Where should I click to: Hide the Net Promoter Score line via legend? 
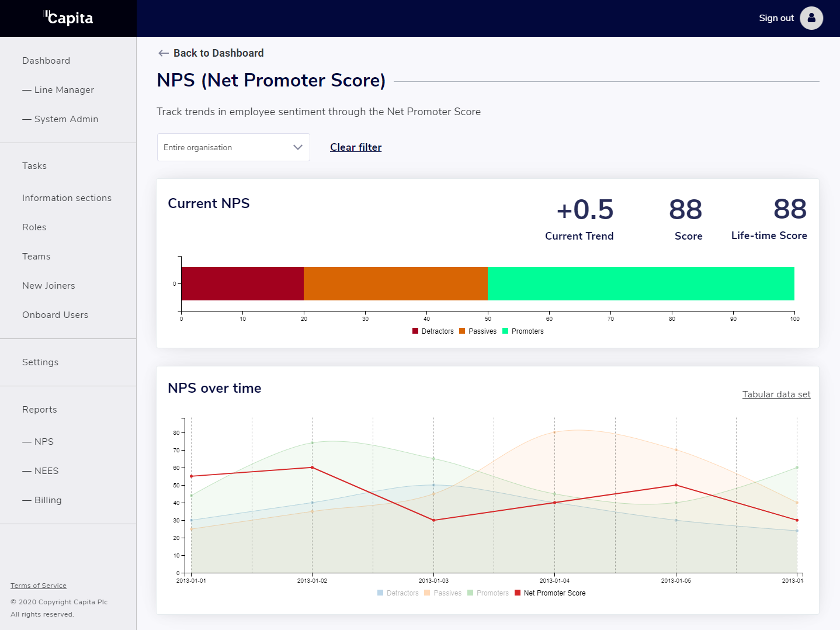coord(550,593)
